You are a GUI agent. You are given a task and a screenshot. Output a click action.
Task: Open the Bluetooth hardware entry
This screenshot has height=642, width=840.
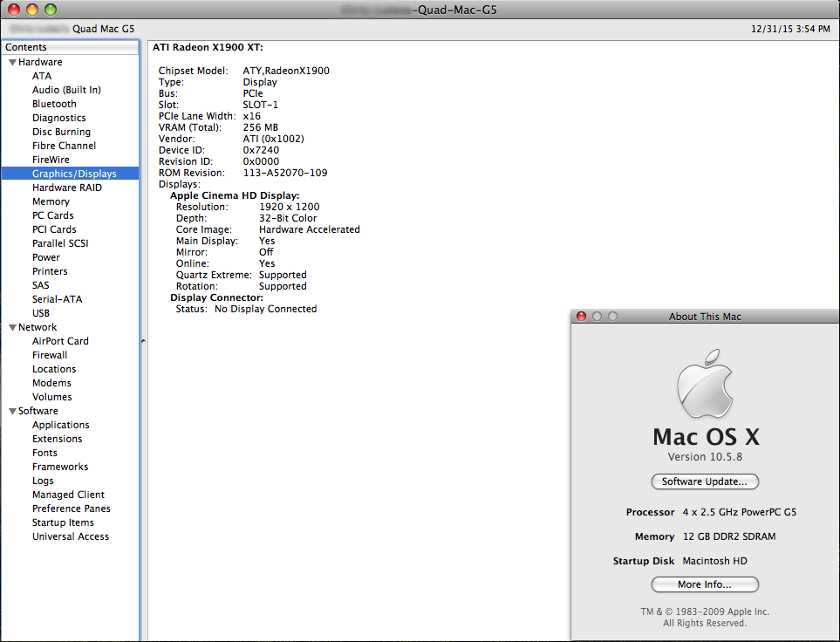54,104
